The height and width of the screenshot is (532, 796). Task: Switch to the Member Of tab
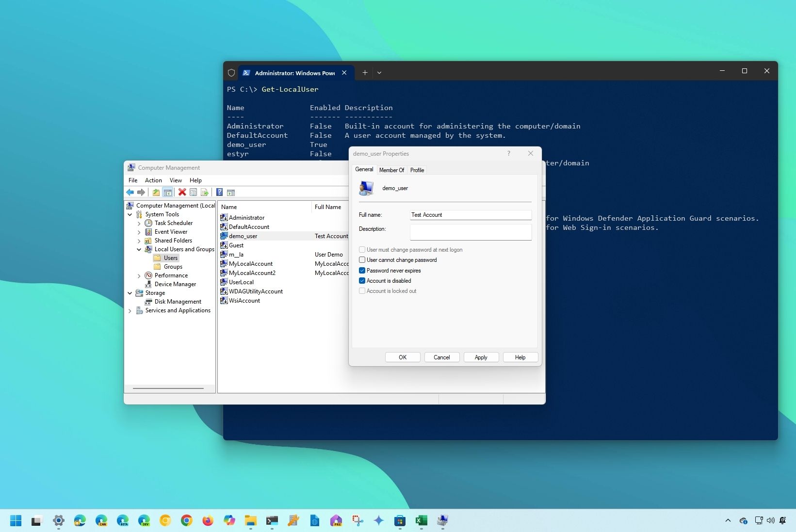tap(391, 170)
